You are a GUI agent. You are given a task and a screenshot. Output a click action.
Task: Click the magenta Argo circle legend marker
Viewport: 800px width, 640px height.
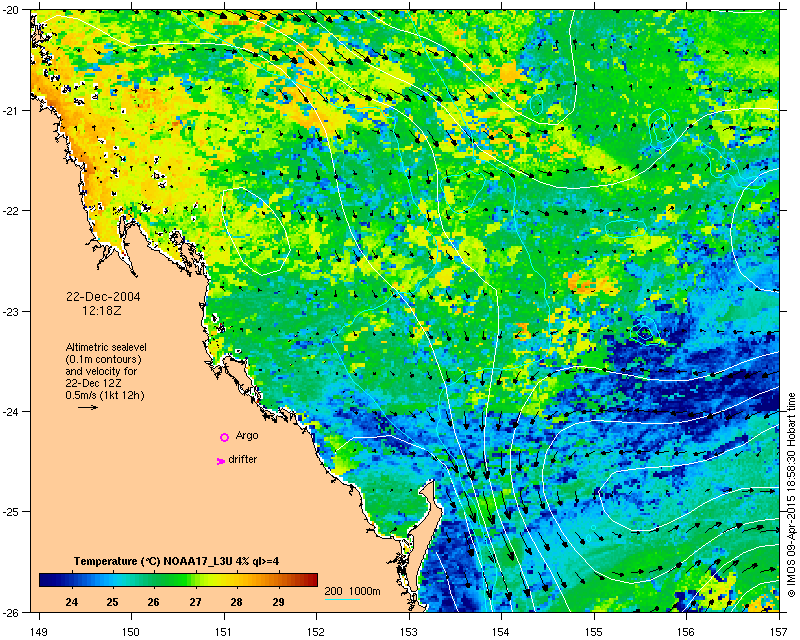click(224, 437)
